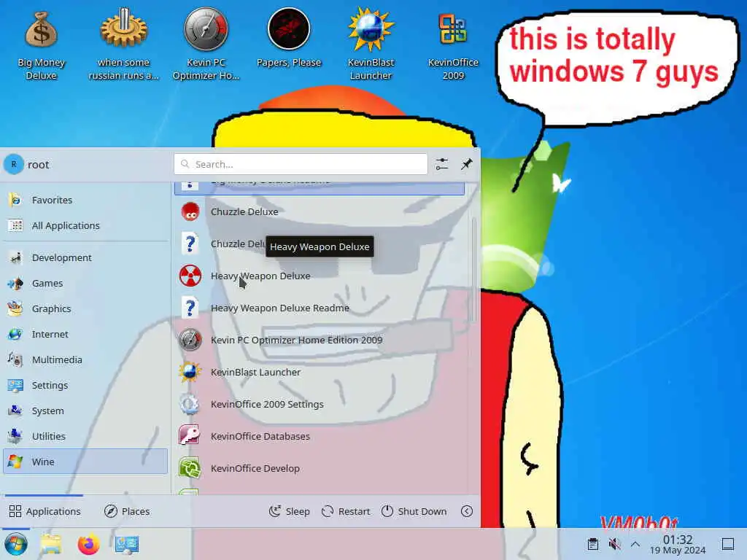Open launcher configure settings icon
The height and width of the screenshot is (560, 747).
(x=441, y=164)
